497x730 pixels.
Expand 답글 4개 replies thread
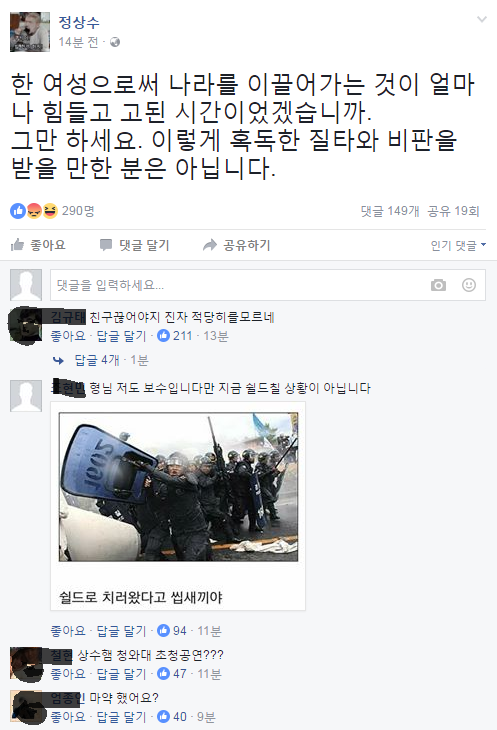click(97, 360)
